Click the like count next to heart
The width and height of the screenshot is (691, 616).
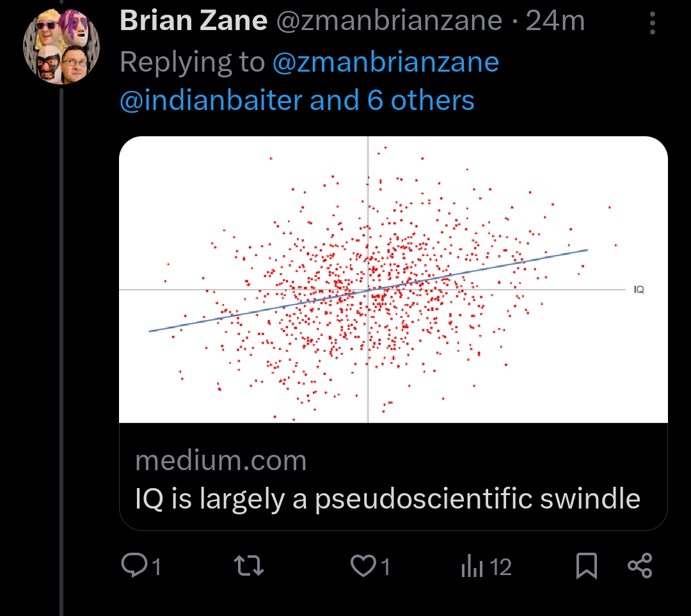tap(386, 567)
